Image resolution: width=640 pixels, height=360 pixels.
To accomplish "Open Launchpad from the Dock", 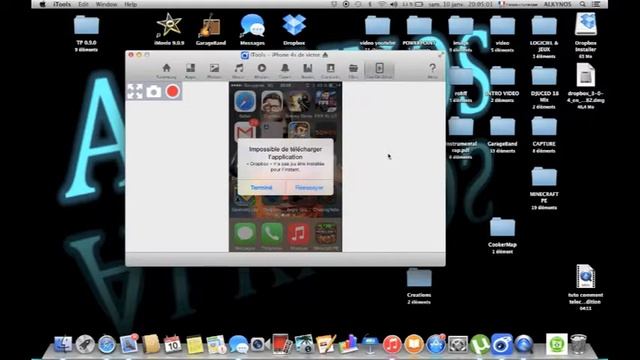I will [85, 344].
